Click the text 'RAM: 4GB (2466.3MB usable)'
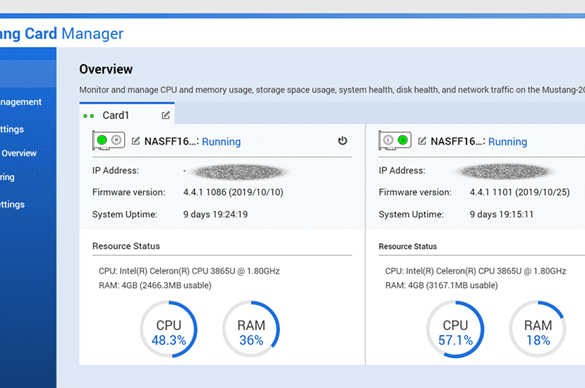 tap(155, 285)
